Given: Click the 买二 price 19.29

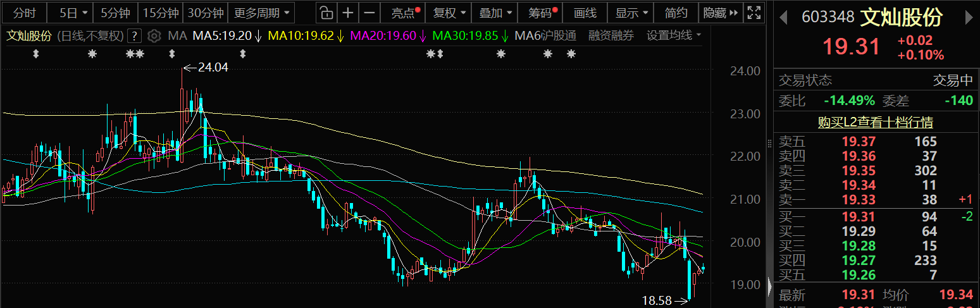Looking at the screenshot, I should coord(859,231).
